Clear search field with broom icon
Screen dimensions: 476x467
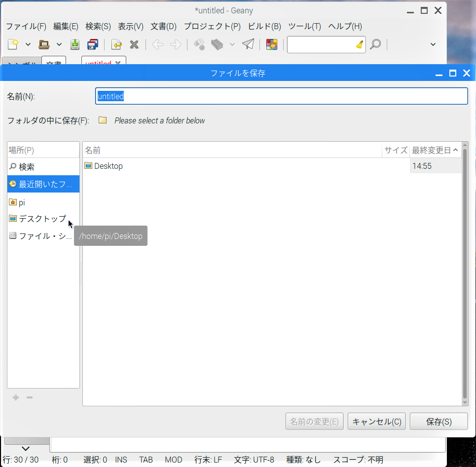(360, 44)
